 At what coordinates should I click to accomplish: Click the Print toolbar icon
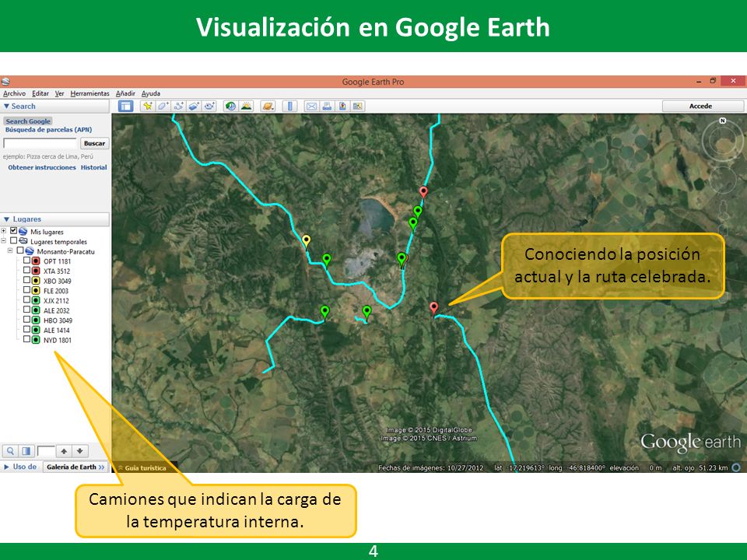pyautogui.click(x=327, y=107)
